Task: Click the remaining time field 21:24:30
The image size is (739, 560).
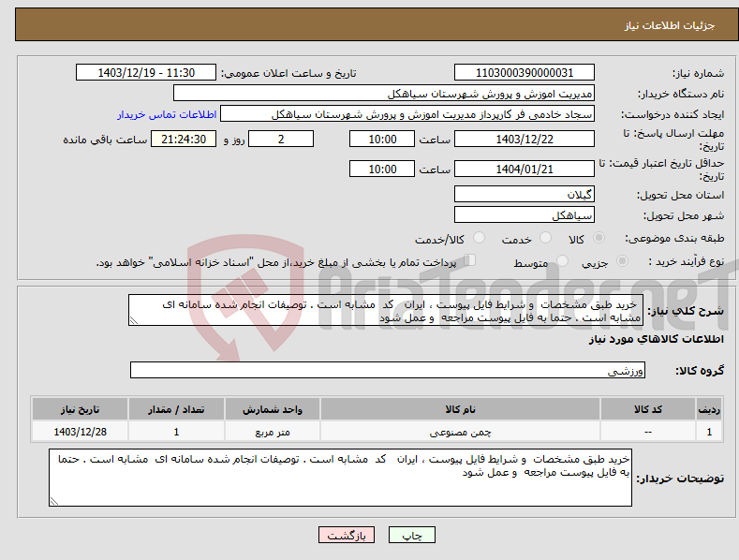Action: [x=184, y=139]
